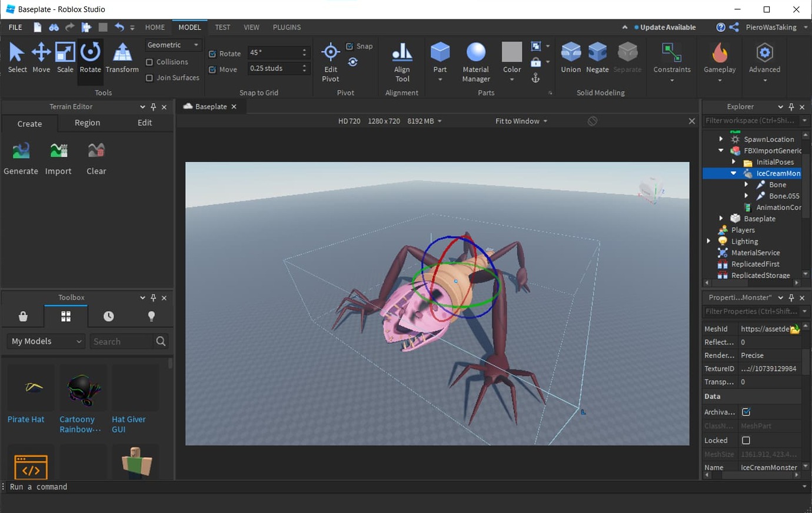Open the My Models category dropdown

[46, 341]
